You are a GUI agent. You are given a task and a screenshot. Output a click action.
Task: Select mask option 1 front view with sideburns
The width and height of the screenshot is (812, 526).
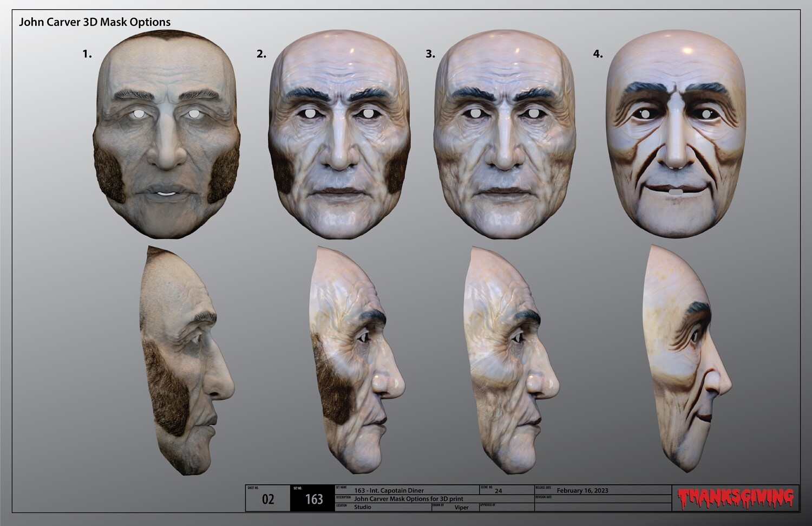point(167,134)
